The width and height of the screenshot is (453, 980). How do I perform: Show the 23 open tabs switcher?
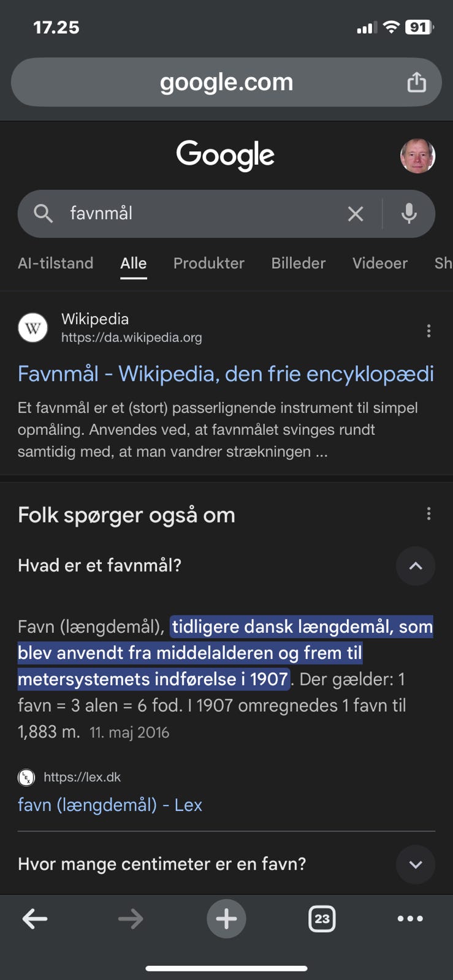322,918
